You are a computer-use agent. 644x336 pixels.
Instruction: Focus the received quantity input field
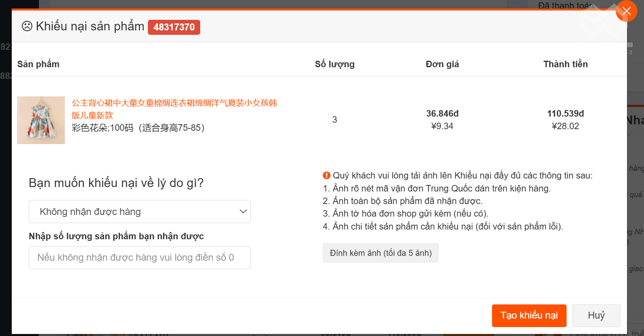[x=139, y=257]
